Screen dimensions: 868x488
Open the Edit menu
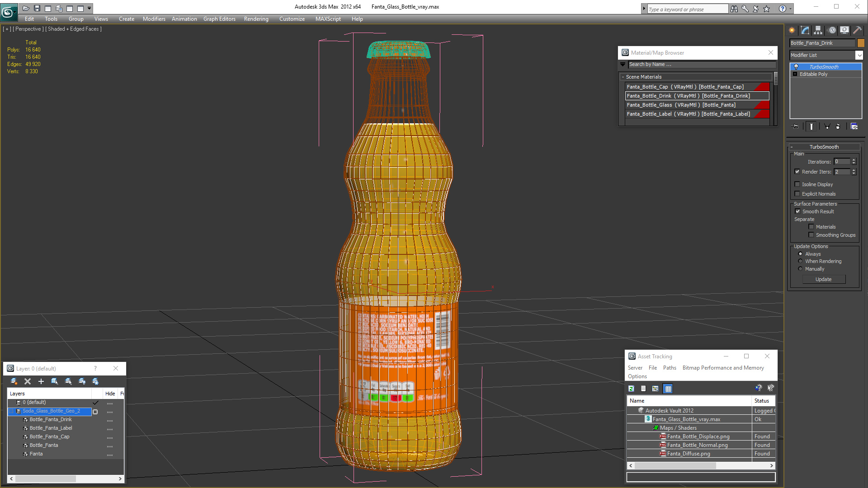pyautogui.click(x=29, y=19)
